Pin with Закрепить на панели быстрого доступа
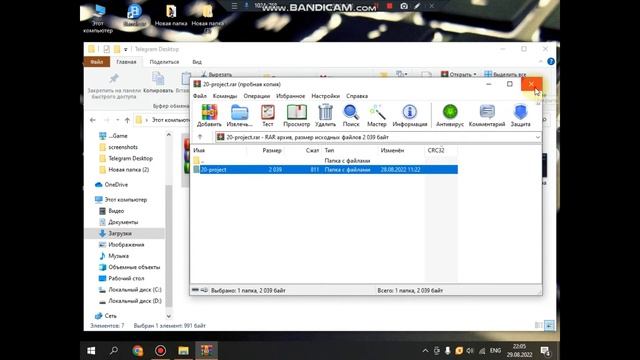The image size is (640, 360). (114, 86)
